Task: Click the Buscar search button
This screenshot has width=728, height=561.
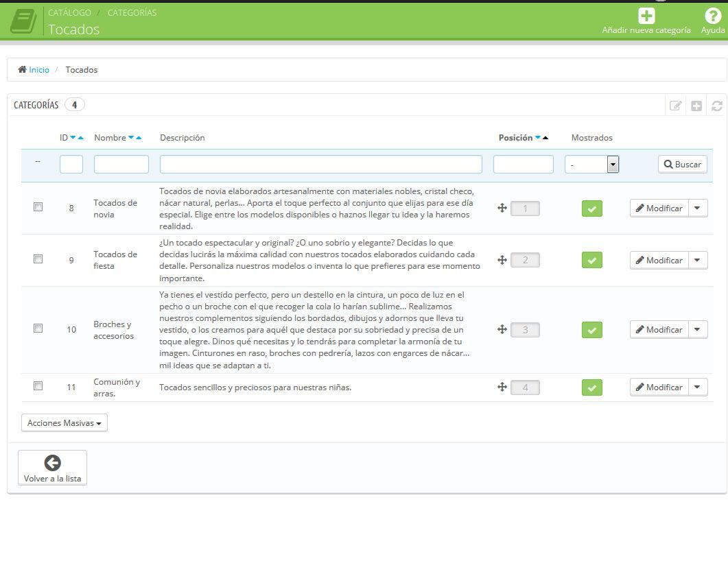Action: tap(683, 165)
